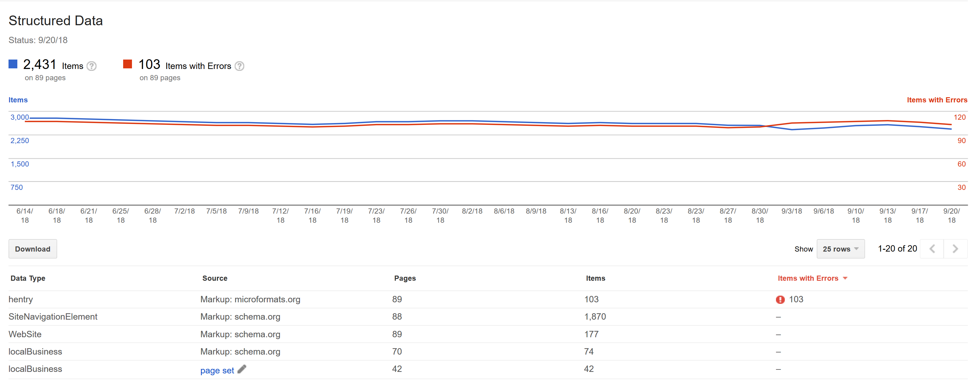980x381 pixels.
Task: Open the WebSite data type row
Action: coord(488,334)
